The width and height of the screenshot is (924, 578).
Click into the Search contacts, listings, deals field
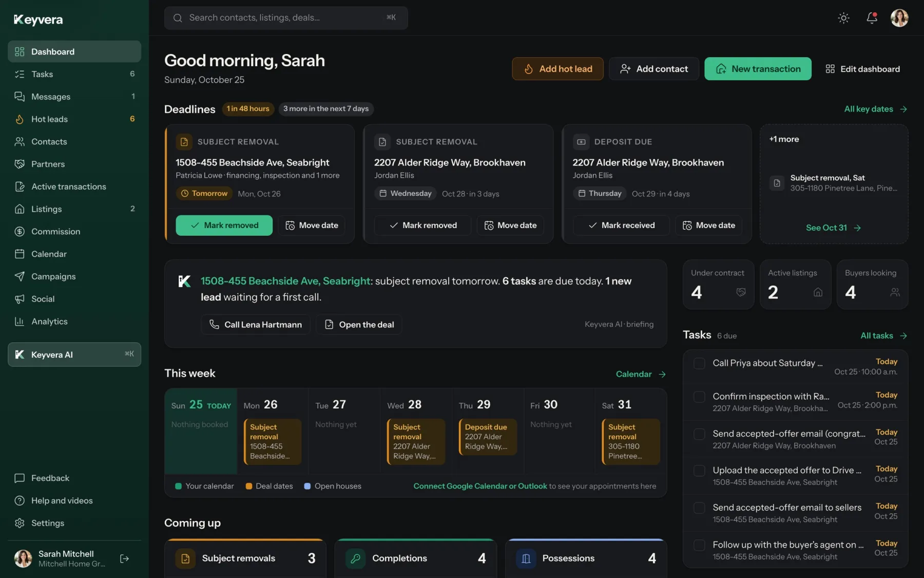coord(286,18)
